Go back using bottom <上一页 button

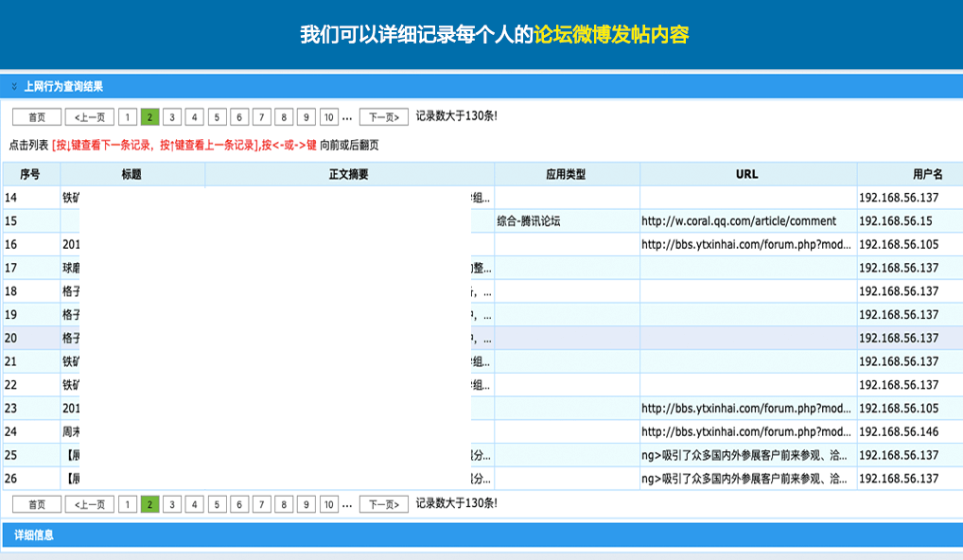(x=90, y=504)
